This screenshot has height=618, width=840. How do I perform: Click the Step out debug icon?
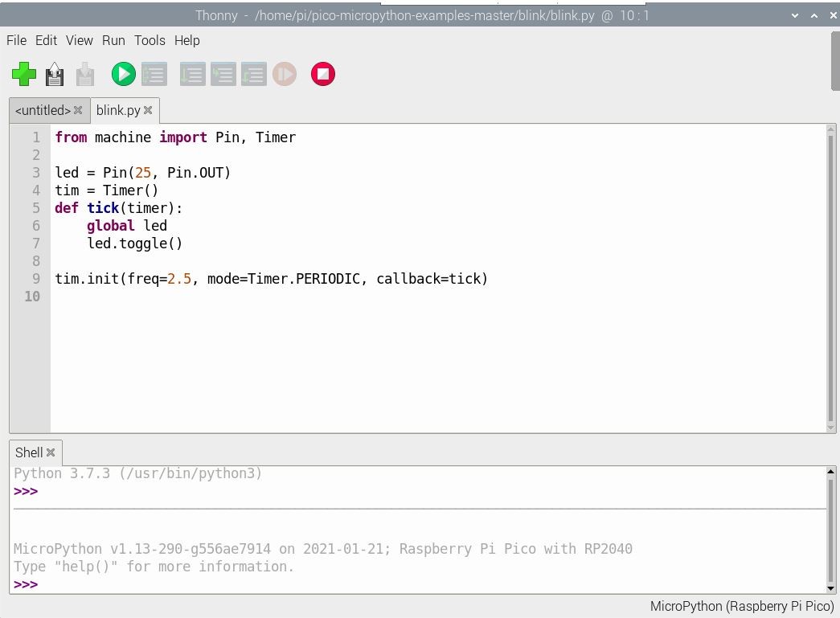(x=253, y=75)
